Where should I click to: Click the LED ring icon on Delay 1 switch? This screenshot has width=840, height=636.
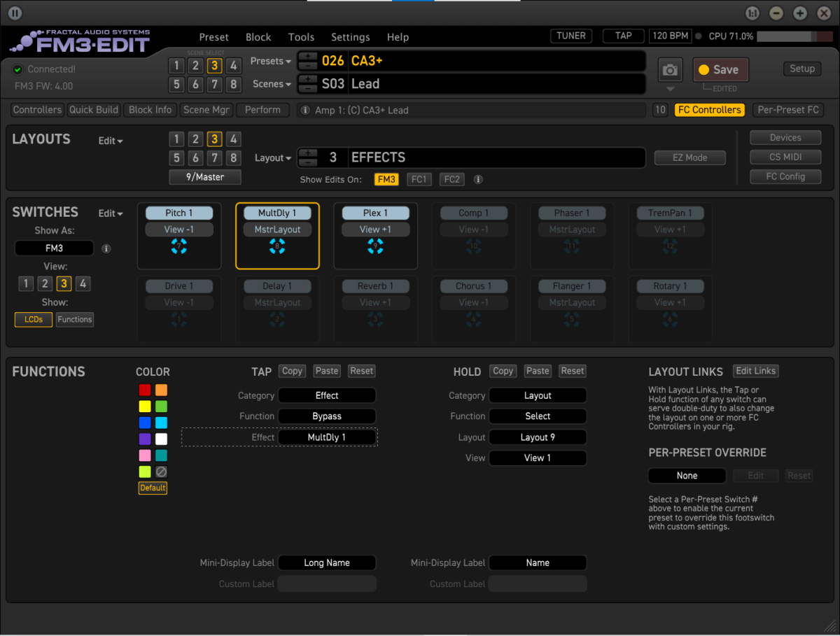277,320
